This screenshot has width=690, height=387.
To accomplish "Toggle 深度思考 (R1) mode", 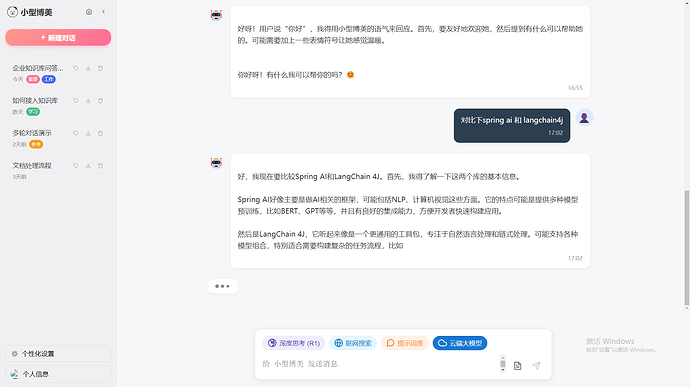I will pyautogui.click(x=294, y=343).
